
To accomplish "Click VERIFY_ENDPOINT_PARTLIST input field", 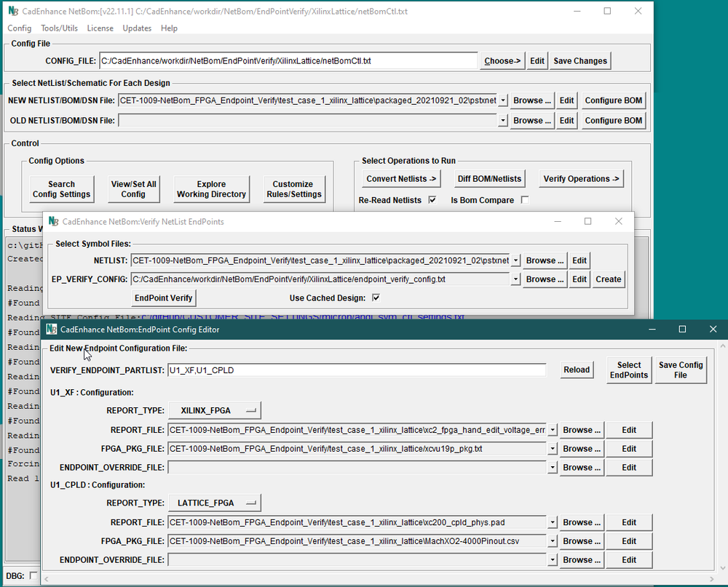I will click(x=357, y=370).
